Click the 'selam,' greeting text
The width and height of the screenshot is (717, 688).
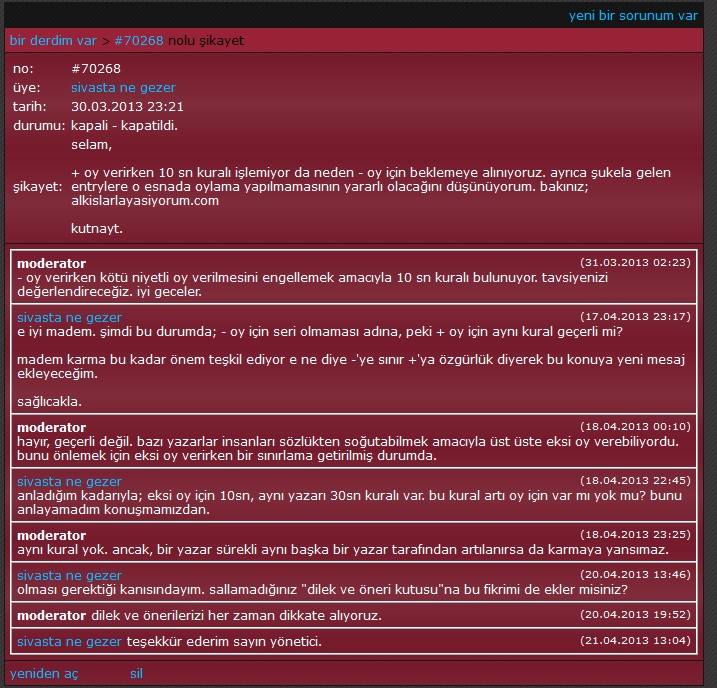(91, 145)
